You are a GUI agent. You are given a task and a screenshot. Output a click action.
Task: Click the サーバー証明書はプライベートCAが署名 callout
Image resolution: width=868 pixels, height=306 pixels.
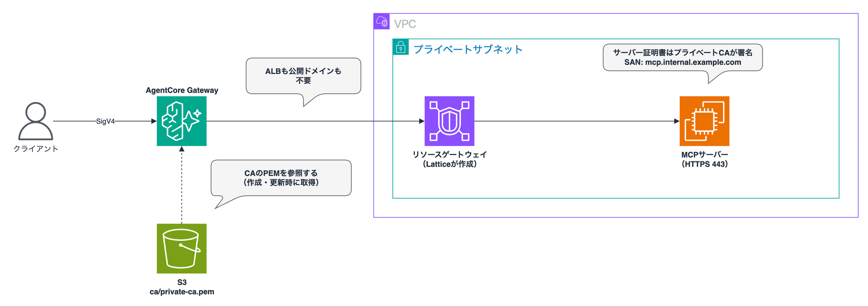pyautogui.click(x=683, y=57)
